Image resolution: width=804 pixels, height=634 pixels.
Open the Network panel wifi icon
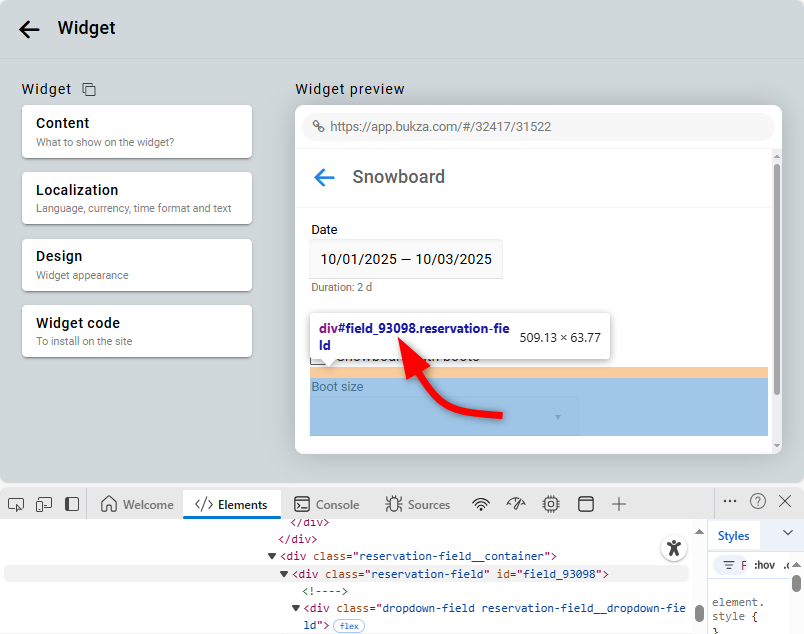point(481,504)
